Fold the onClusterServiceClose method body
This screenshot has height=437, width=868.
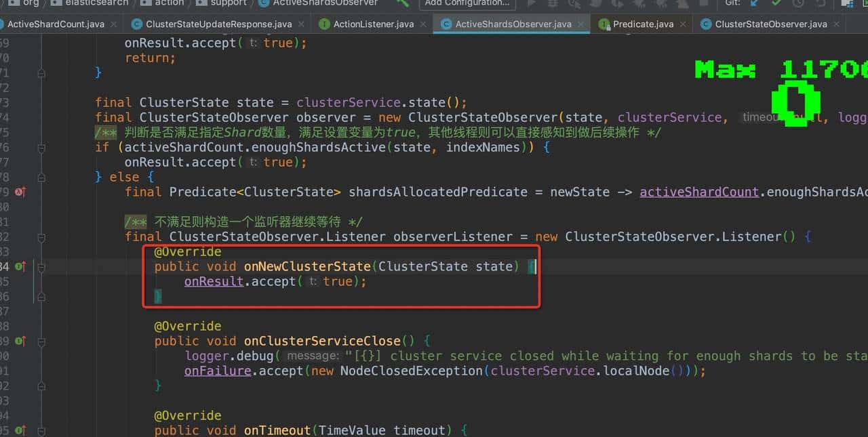(x=41, y=341)
